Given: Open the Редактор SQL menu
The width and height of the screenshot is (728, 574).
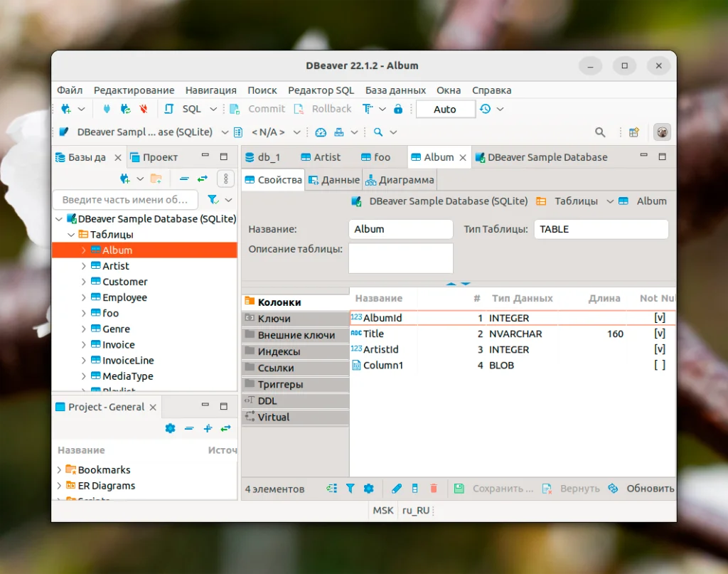Looking at the screenshot, I should point(321,90).
